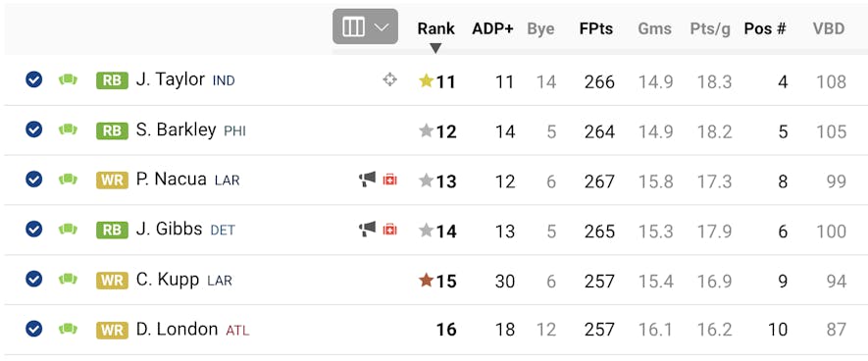Click the gray star next to rank 12
Viewport: 868px width, 361px height.
click(x=426, y=131)
